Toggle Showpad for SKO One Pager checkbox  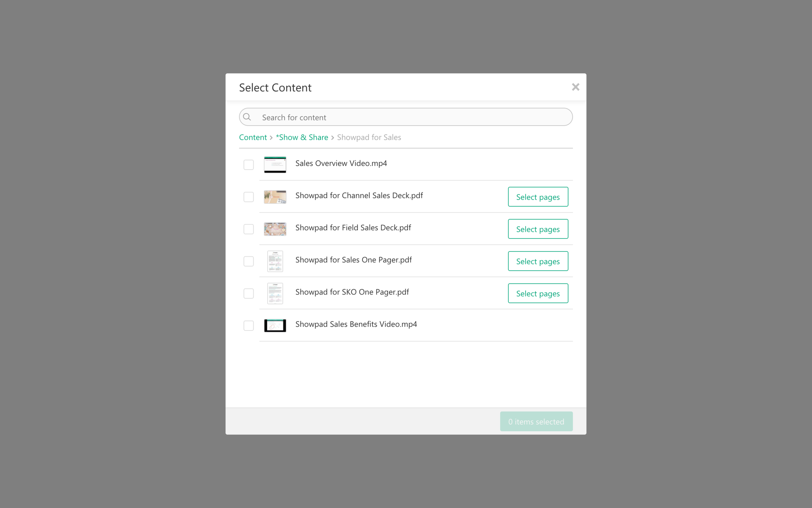point(248,293)
